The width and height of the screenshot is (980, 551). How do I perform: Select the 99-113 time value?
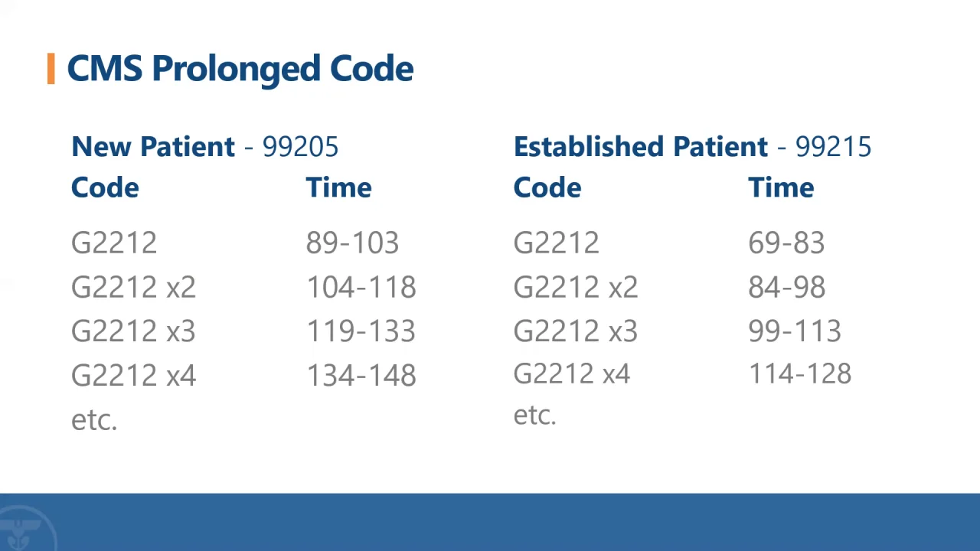click(795, 331)
